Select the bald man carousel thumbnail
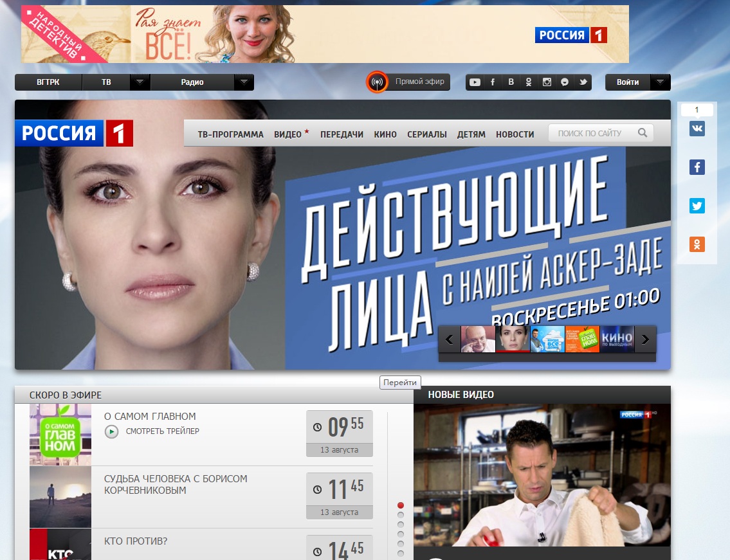Viewport: 730px width, 560px height. (x=478, y=339)
